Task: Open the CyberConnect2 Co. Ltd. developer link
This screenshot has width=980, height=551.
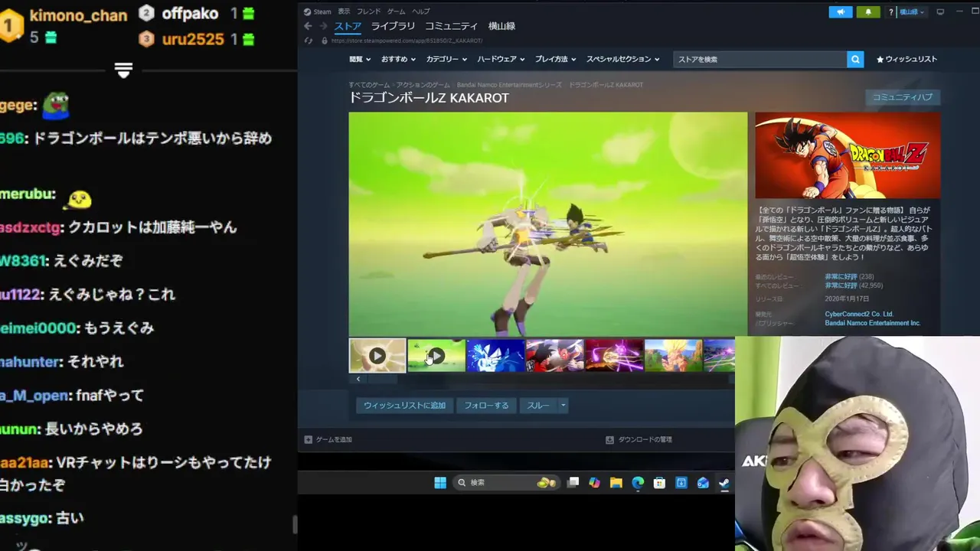Action: pos(859,315)
